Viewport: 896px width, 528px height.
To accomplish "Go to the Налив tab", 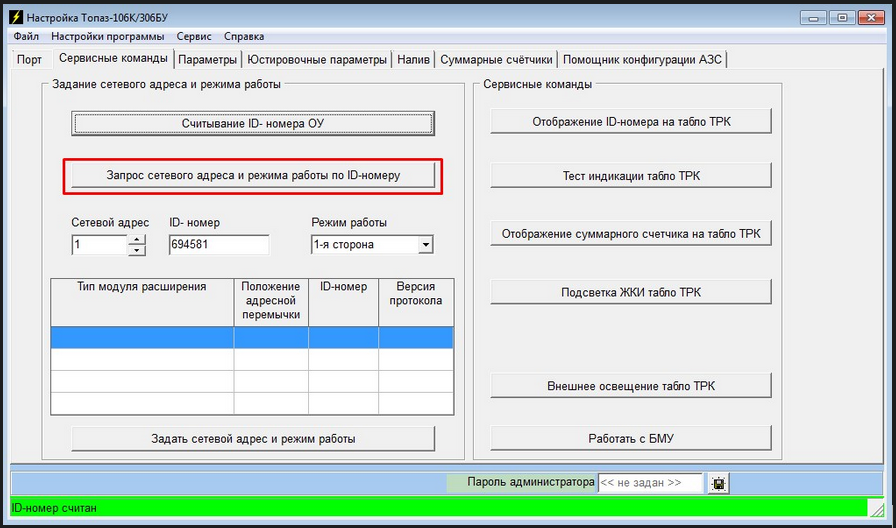I will point(413,59).
